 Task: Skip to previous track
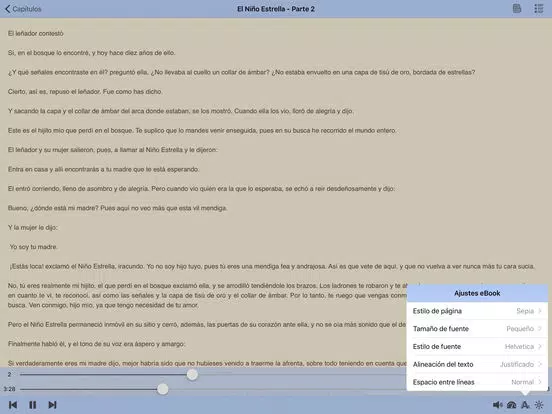click(x=13, y=405)
